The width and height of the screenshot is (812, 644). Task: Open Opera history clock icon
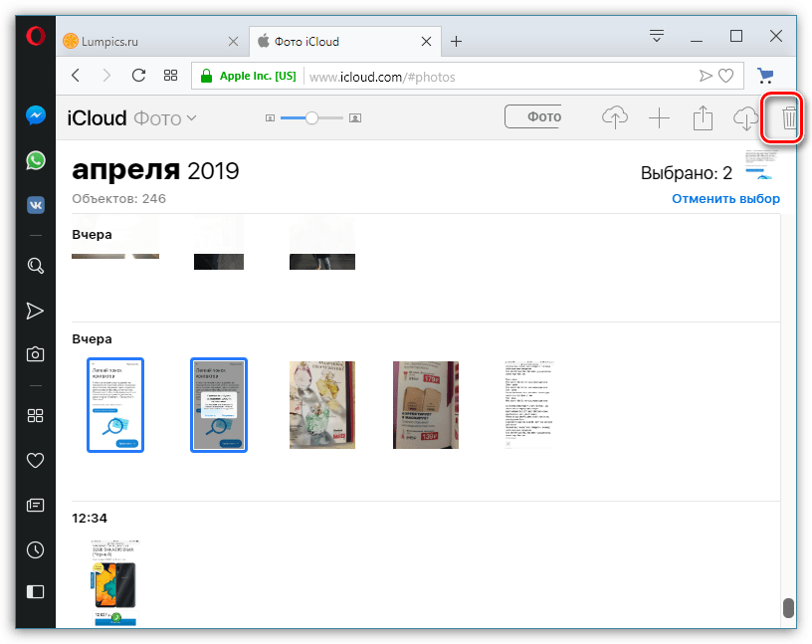click(x=35, y=549)
